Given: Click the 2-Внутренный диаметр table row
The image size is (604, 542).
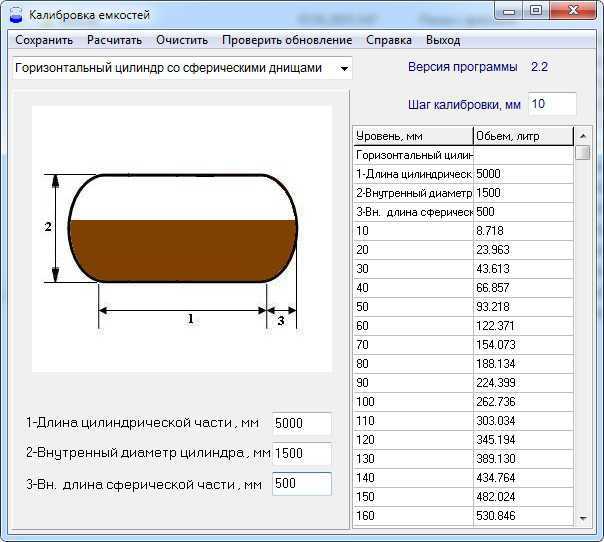Looking at the screenshot, I should [463, 193].
